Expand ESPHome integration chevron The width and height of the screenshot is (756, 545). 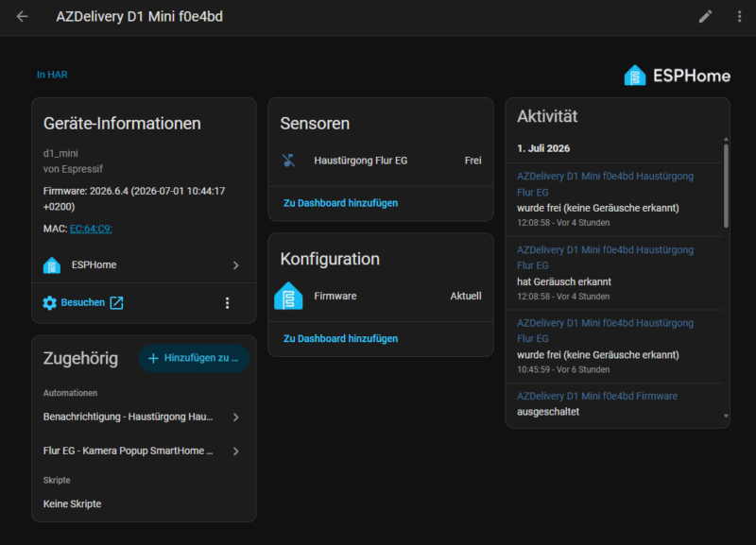235,265
